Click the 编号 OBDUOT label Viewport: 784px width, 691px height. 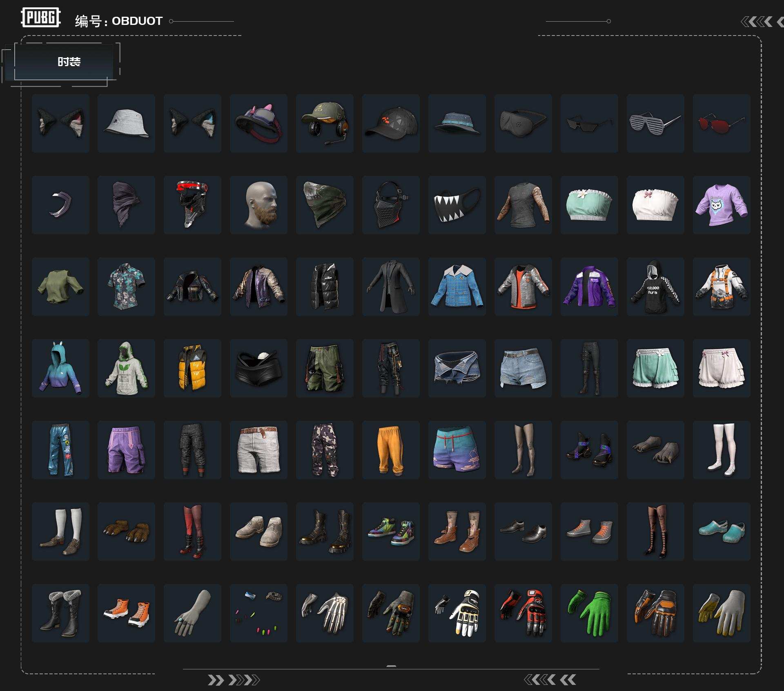(119, 21)
